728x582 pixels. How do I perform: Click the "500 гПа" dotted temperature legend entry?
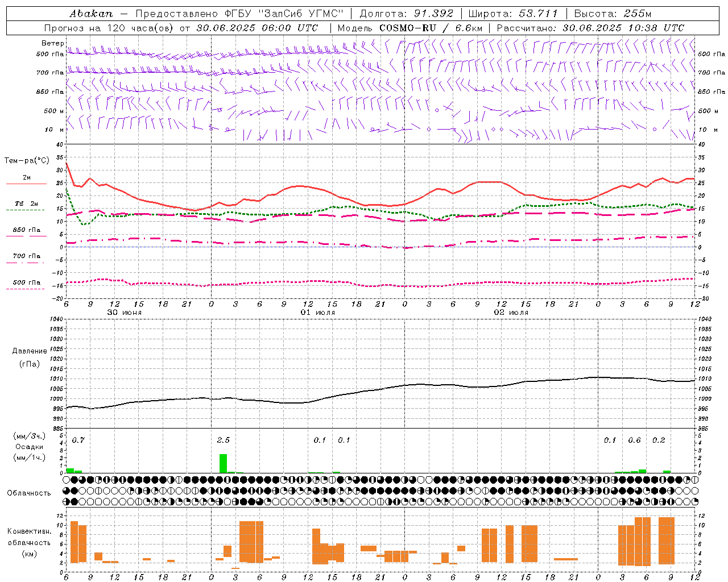[x=26, y=282]
